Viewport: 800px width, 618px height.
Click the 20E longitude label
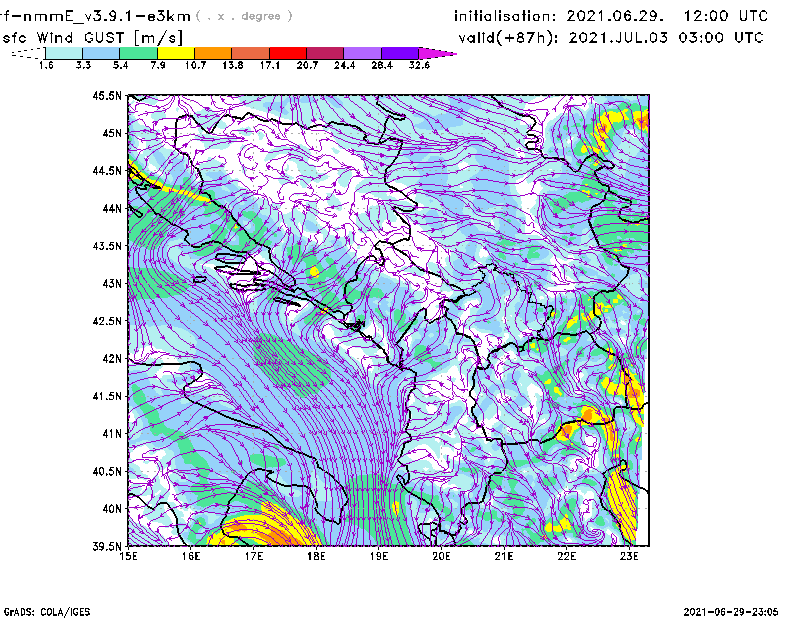pos(441,556)
